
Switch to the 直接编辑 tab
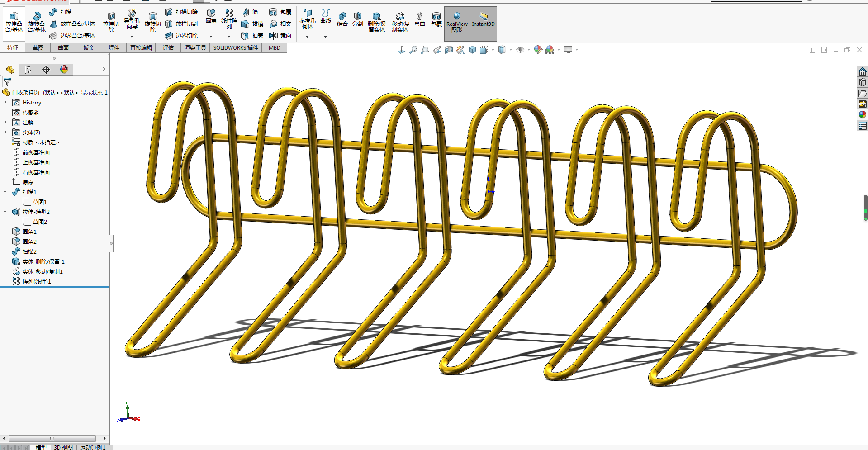point(141,48)
